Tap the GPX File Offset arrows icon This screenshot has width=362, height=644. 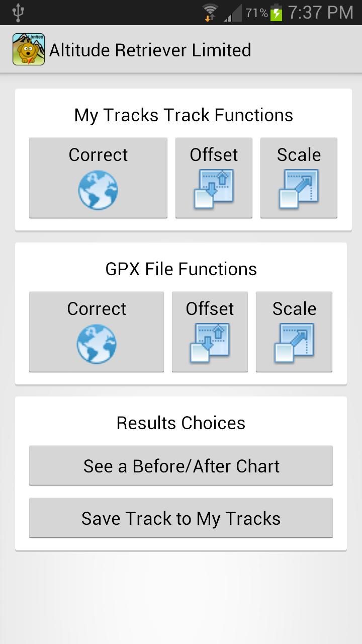(210, 343)
